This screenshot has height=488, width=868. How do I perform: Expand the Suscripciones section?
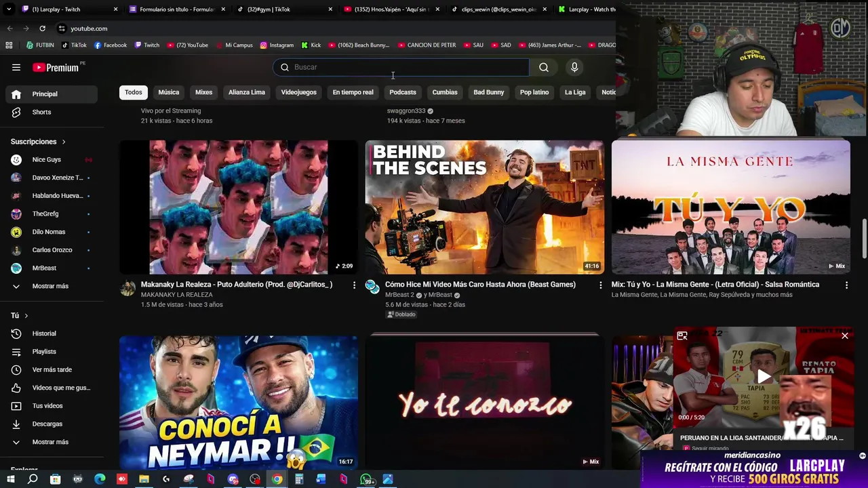coord(38,142)
